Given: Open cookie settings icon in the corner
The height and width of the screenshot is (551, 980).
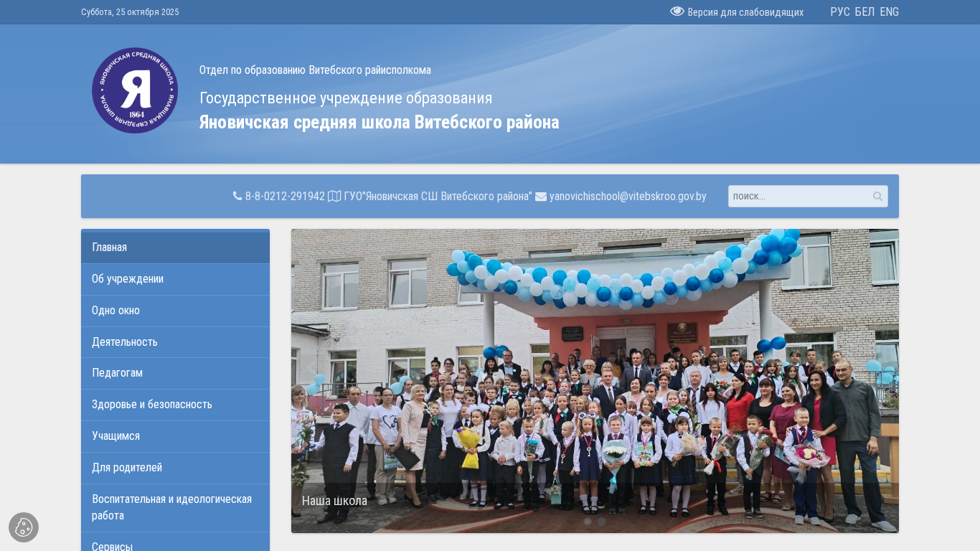Looking at the screenshot, I should (x=24, y=527).
